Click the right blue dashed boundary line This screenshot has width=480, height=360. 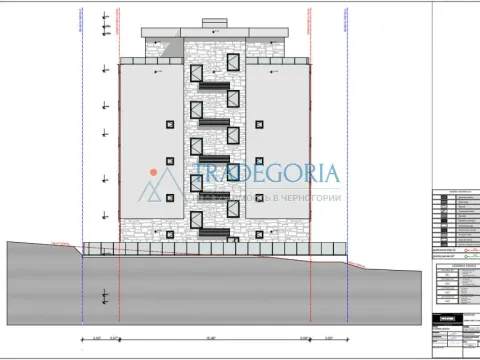pos(347,165)
